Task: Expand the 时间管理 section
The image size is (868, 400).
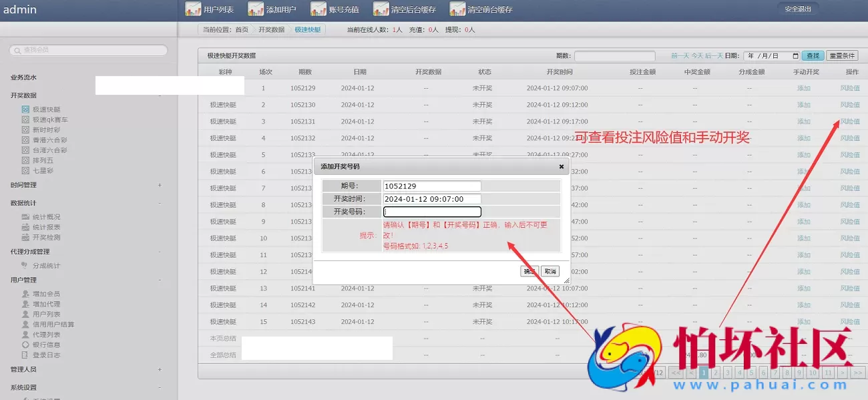Action: (x=160, y=185)
